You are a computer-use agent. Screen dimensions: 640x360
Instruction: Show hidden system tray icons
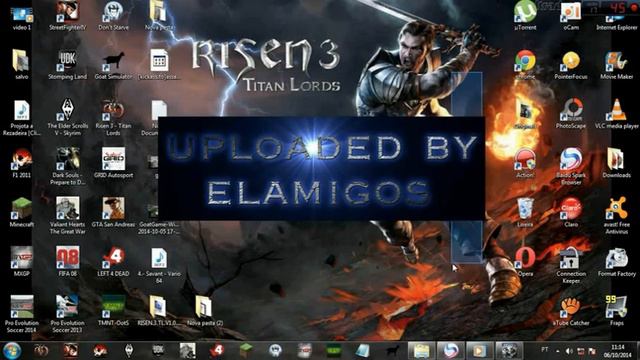tap(558, 351)
